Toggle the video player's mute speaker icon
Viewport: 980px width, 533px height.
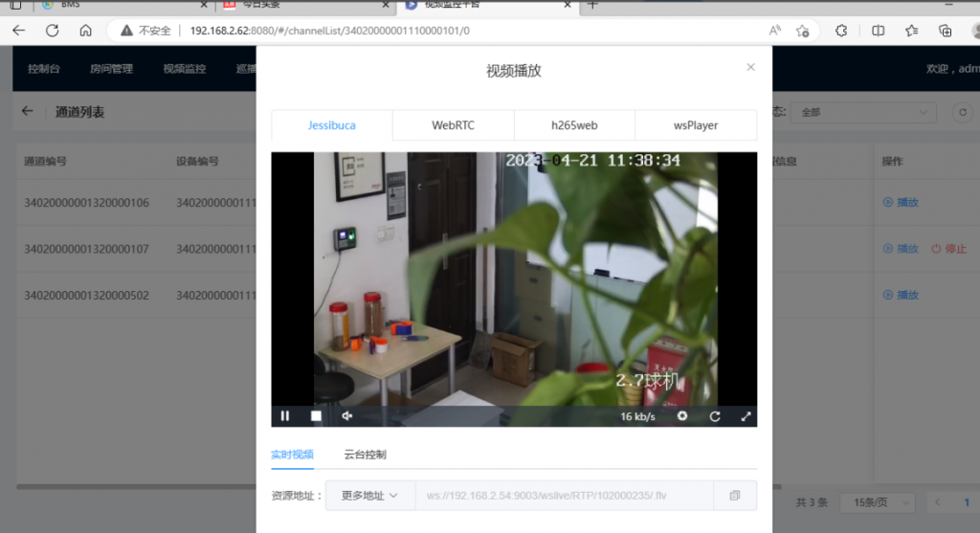tap(347, 416)
